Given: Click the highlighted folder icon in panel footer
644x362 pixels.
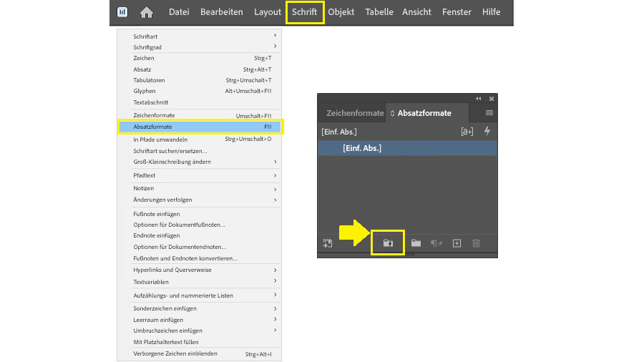Looking at the screenshot, I should point(388,243).
